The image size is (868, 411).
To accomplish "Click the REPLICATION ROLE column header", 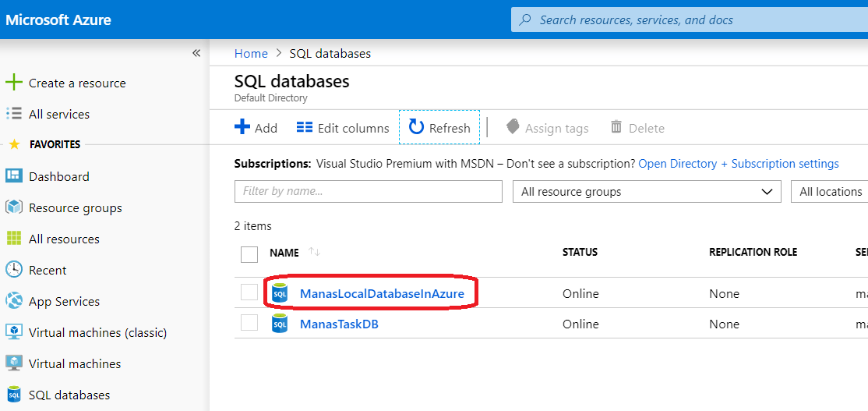I will 753,252.
